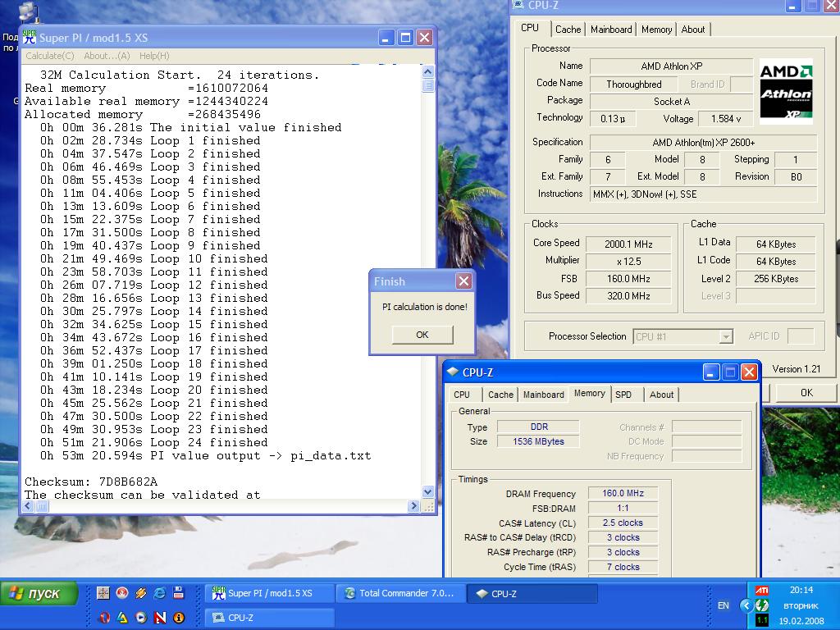Viewport: 840px width, 630px height.
Task: Click the CPU-Z Memory window title icon
Action: coord(453,372)
